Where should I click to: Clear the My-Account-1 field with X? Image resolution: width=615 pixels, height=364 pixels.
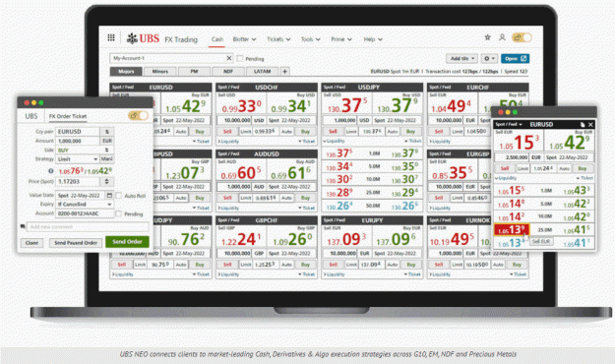229,58
